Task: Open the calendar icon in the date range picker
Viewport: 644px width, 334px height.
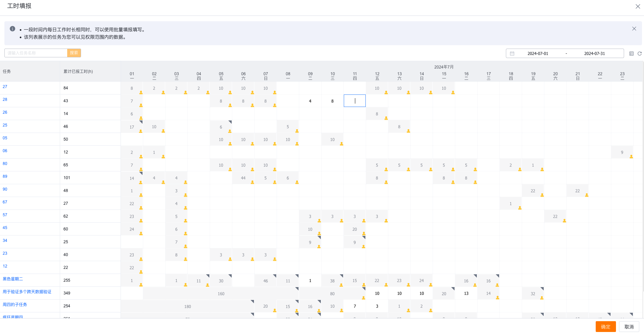Action: (x=512, y=54)
